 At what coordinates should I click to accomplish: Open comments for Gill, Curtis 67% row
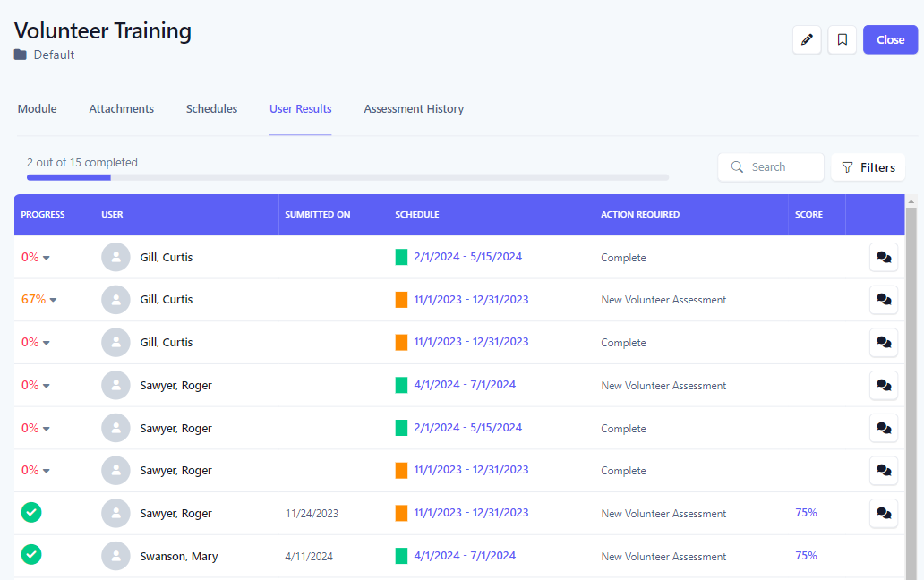(x=884, y=300)
